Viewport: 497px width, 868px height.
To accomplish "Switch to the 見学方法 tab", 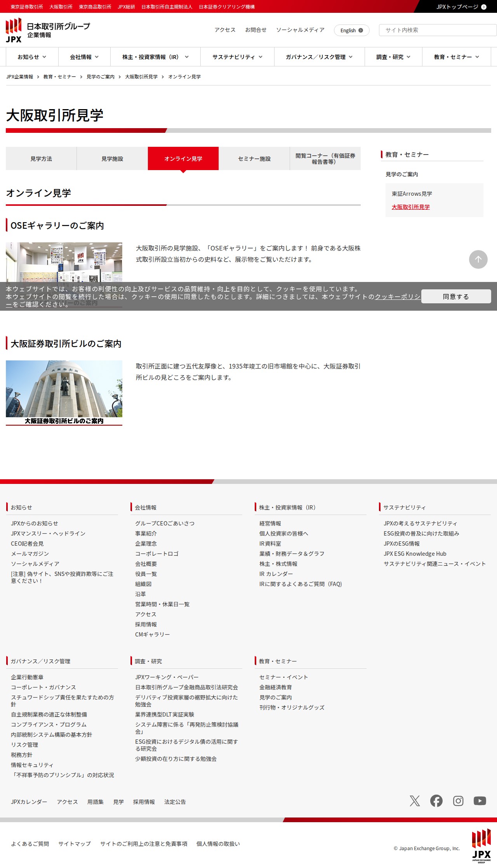I will point(41,158).
